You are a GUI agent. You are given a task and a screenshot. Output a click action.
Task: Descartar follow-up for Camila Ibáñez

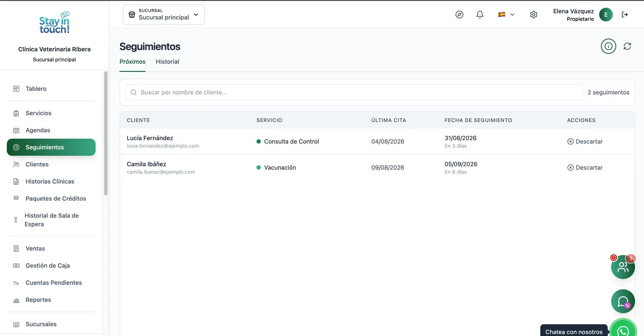click(585, 168)
